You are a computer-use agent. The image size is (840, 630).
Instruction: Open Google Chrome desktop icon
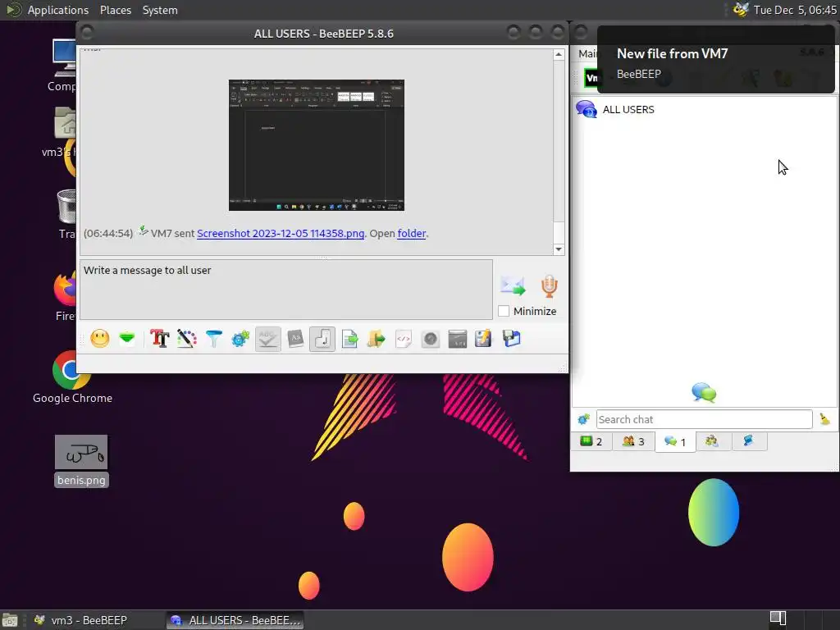(72, 377)
